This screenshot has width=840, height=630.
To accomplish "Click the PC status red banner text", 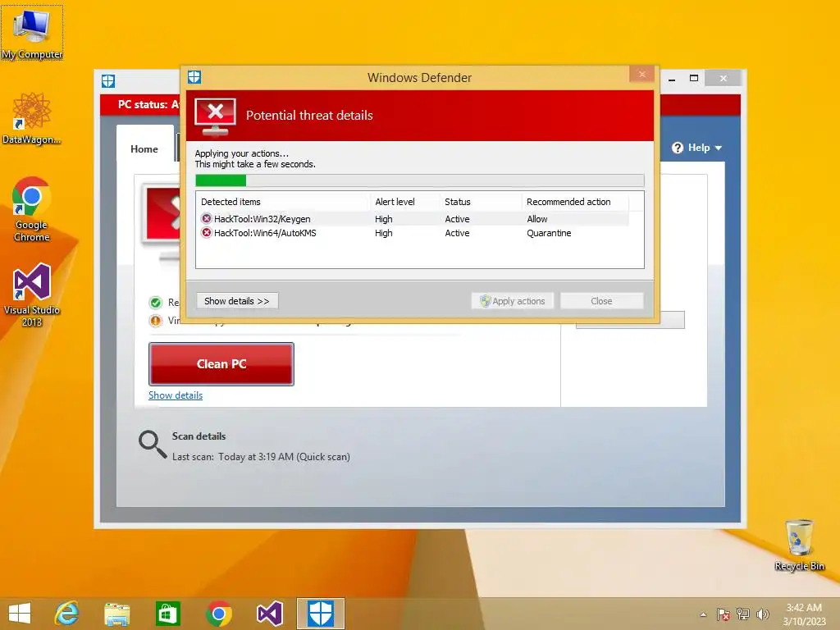I will (148, 104).
